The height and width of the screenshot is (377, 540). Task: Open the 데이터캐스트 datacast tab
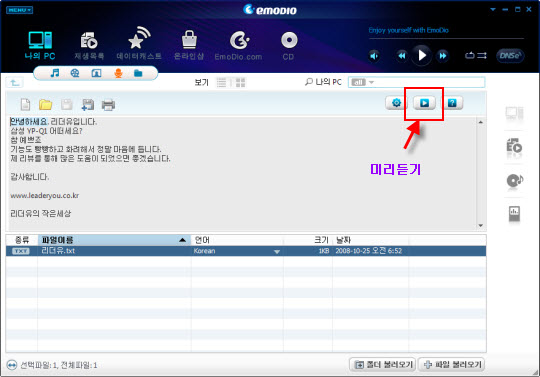click(139, 44)
